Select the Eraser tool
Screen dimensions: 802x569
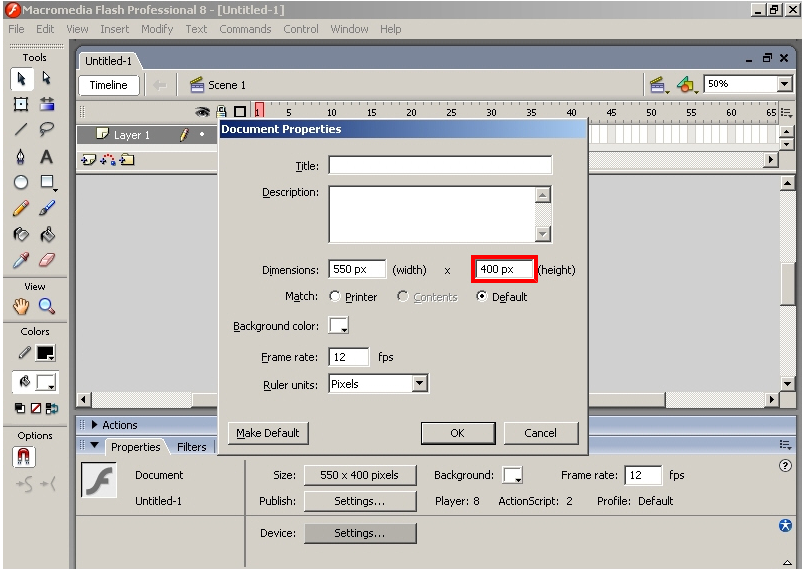tap(47, 260)
